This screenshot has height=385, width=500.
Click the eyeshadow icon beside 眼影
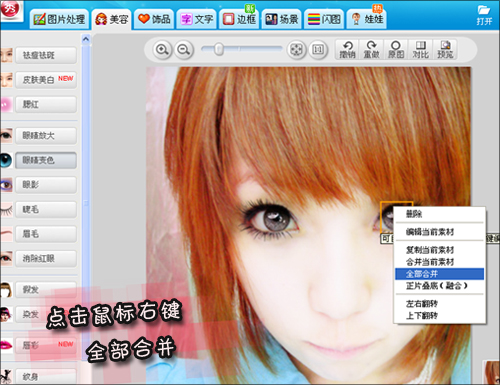tap(6, 185)
